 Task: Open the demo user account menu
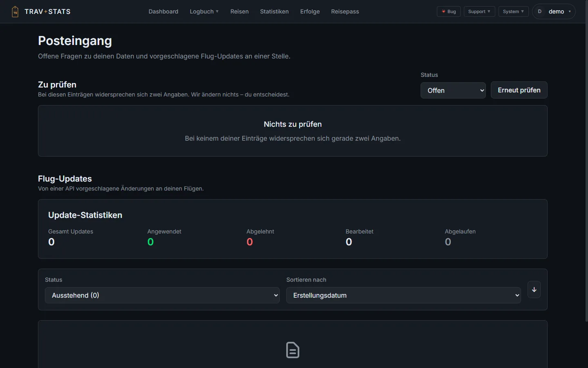[554, 11]
